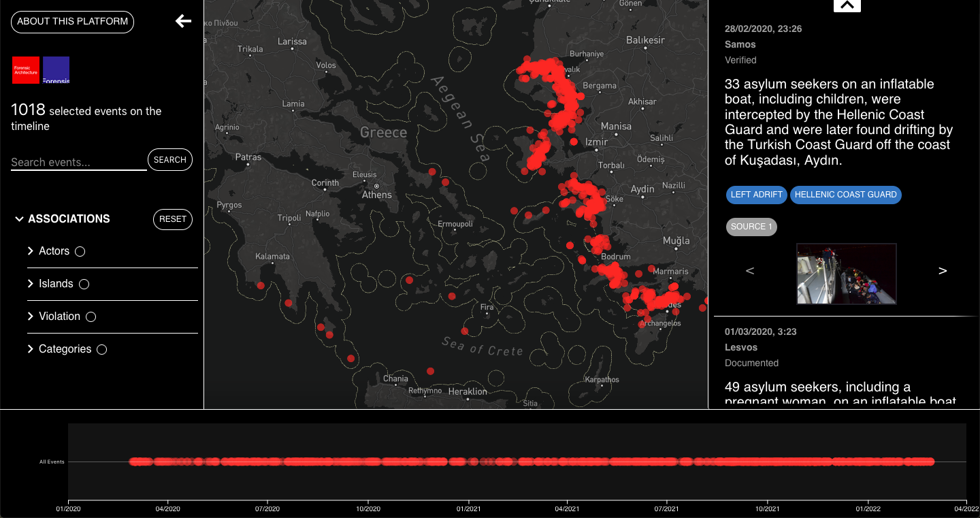Image resolution: width=980 pixels, height=518 pixels.
Task: Click the back arrow icon
Action: [x=183, y=21]
